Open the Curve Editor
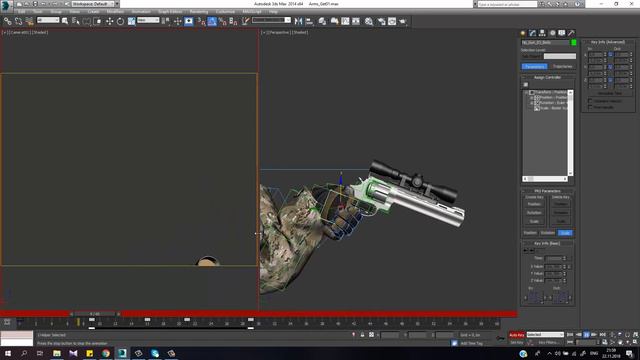The image size is (640, 360). pos(345,21)
